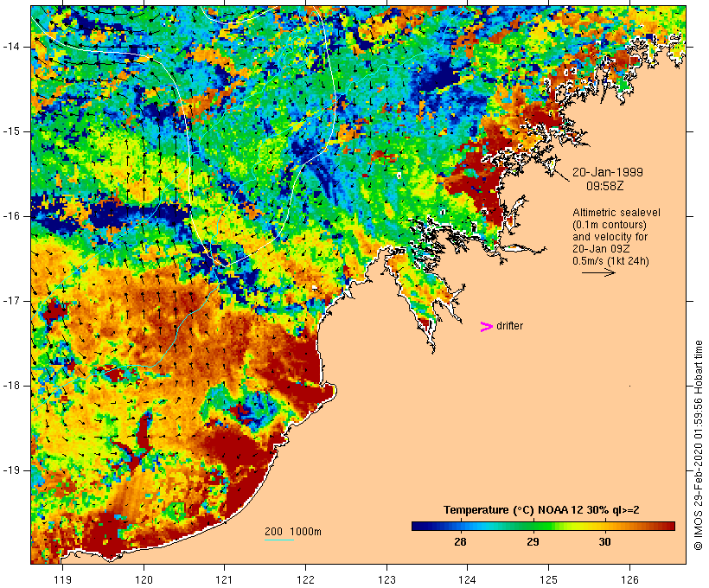This screenshot has width=709, height=588.
Task: Click the longitude axis label 122
Action: tap(305, 579)
